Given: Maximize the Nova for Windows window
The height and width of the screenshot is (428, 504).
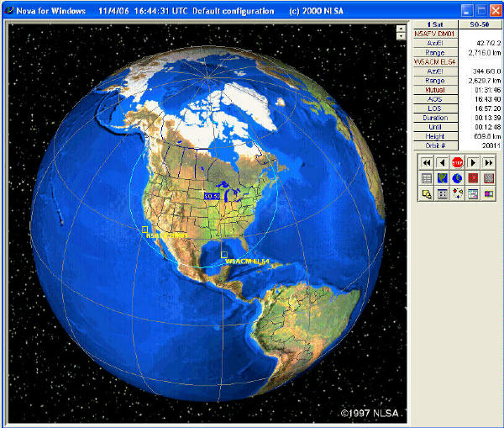Looking at the screenshot, I should point(481,11).
